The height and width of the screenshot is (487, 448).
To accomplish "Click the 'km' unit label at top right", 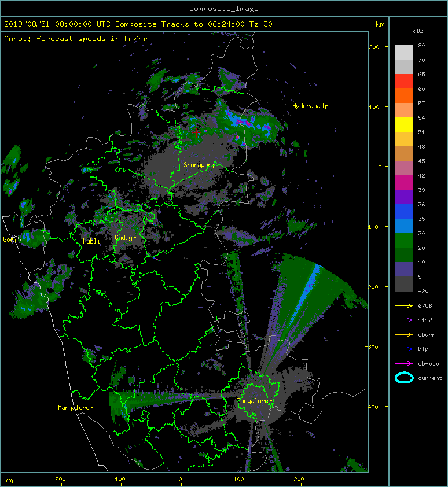I will coord(380,24).
